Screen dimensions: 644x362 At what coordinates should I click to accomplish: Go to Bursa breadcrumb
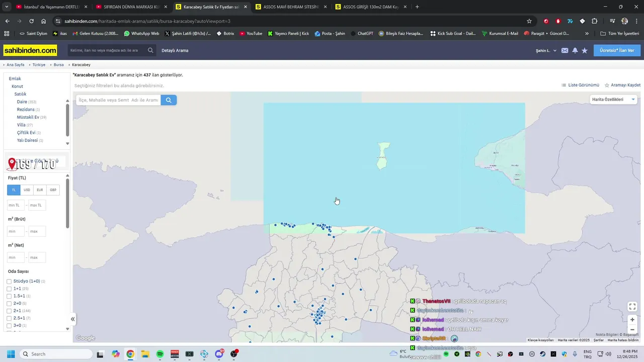click(59, 65)
